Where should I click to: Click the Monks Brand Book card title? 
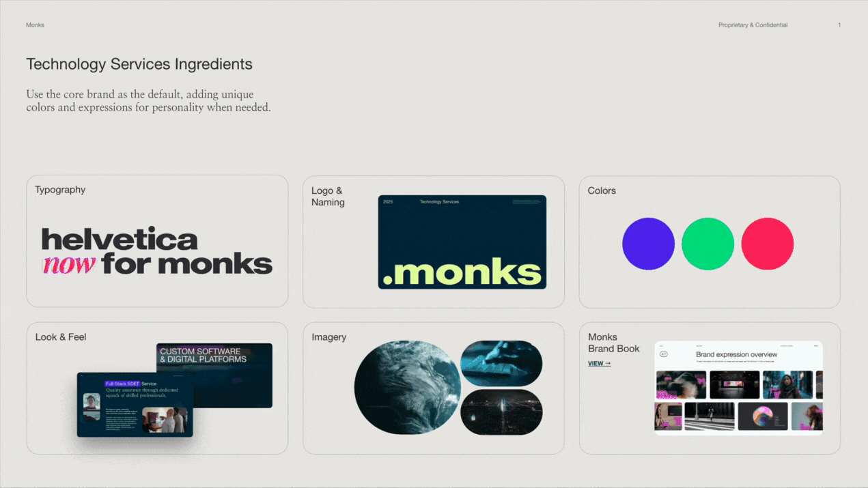[613, 343]
